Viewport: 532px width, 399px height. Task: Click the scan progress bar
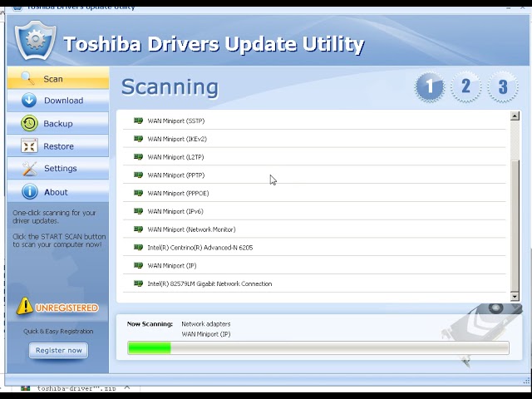click(x=318, y=348)
